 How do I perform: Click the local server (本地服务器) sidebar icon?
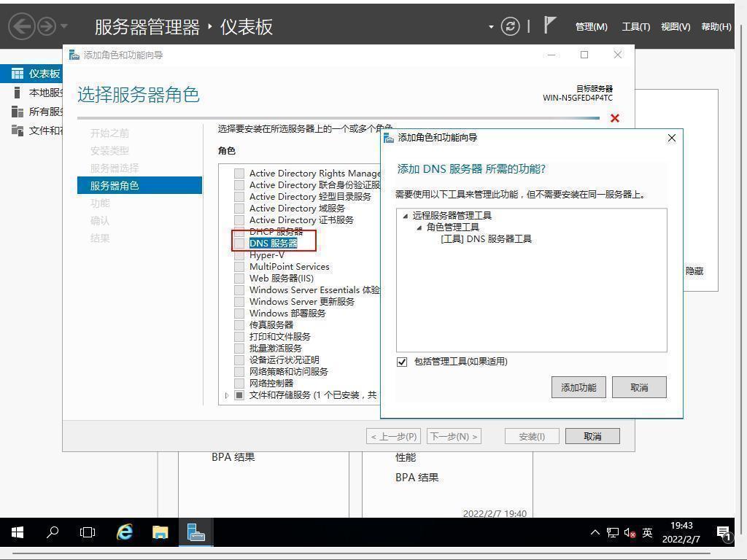pos(18,93)
